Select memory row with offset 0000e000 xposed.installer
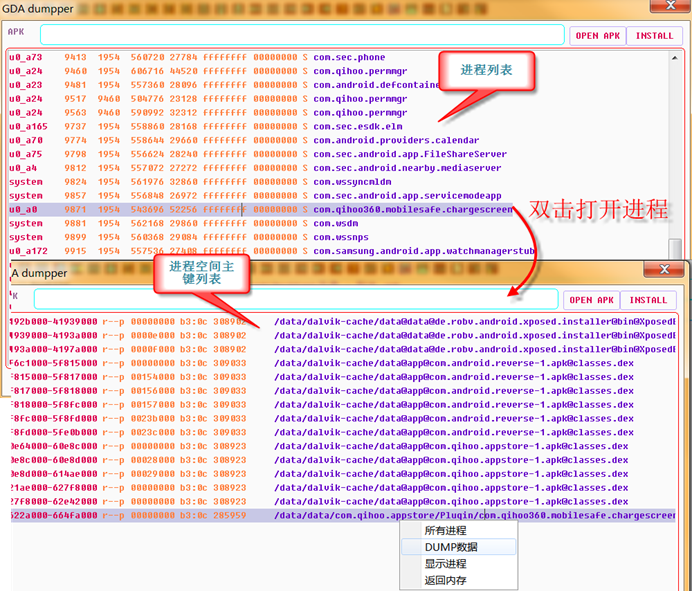 (x=343, y=335)
